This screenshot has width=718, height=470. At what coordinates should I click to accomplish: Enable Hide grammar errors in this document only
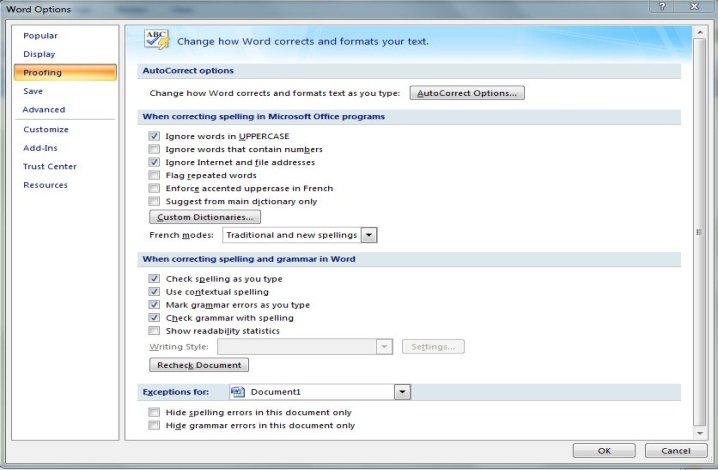pos(154,425)
